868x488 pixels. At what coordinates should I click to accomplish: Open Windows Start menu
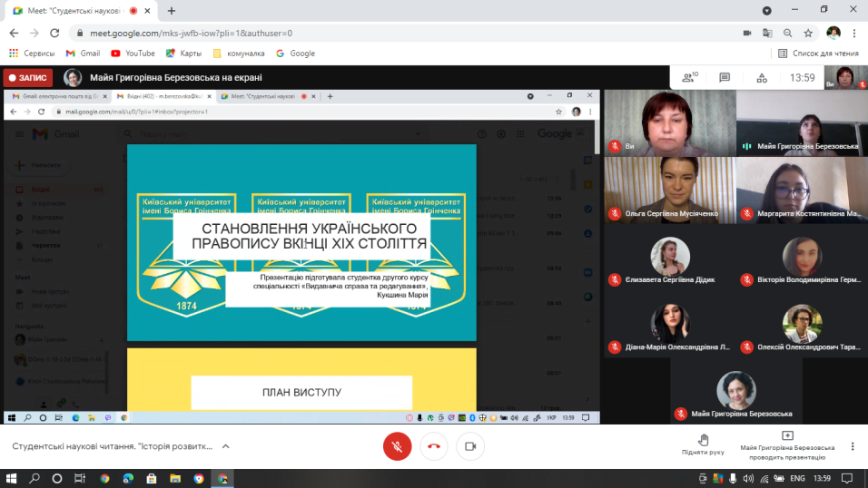11,478
